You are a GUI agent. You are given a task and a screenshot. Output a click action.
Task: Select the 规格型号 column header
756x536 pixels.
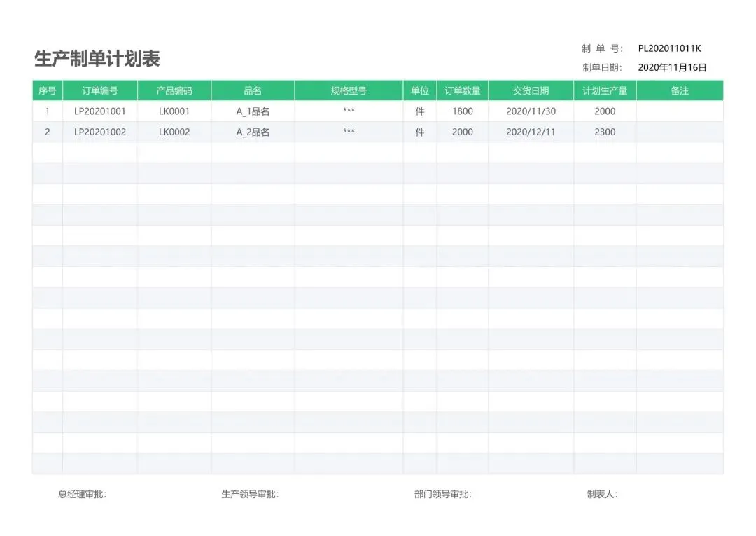[x=349, y=90]
